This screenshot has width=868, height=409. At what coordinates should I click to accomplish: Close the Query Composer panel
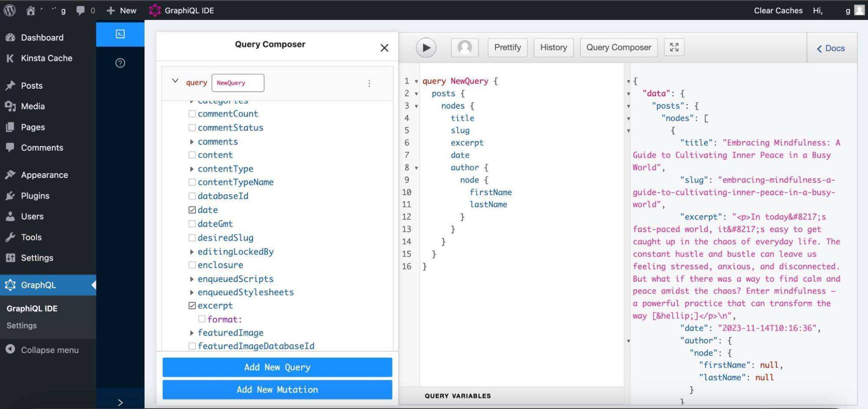point(384,48)
